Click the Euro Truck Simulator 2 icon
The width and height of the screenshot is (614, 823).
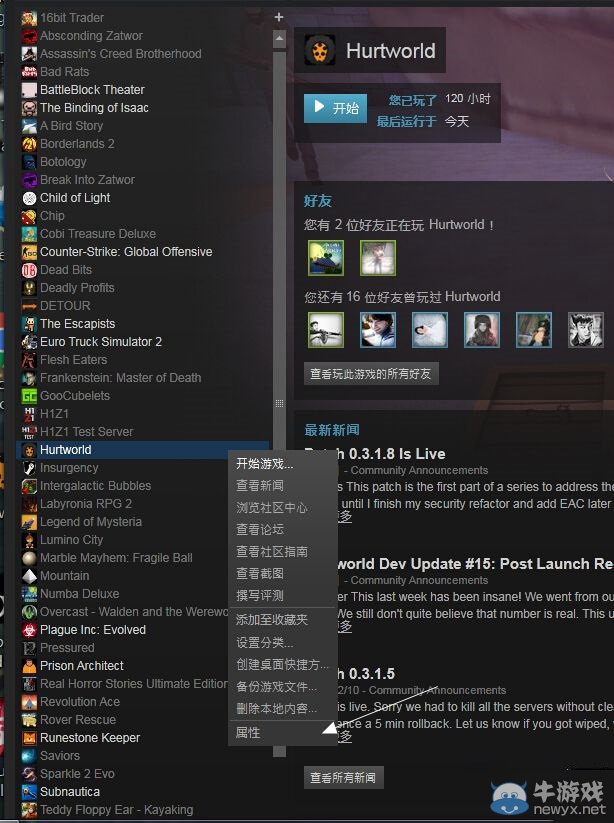30,342
